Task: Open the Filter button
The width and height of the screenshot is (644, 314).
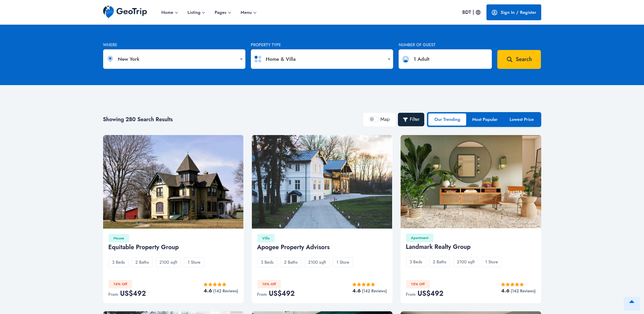Action: tap(411, 120)
